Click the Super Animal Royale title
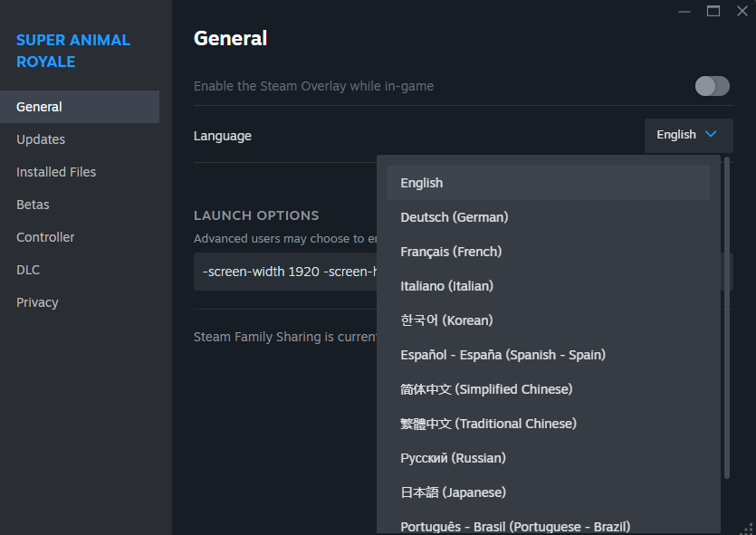756x535 pixels. coord(73,51)
